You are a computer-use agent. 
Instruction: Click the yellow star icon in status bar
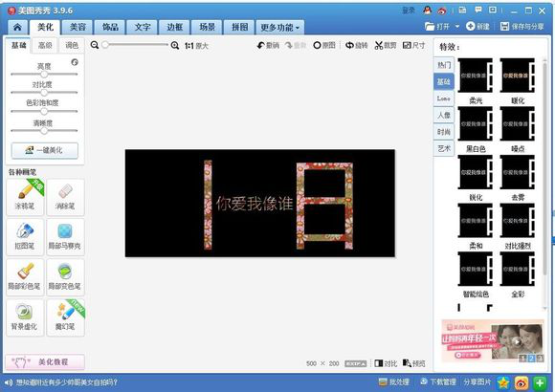pos(503,382)
